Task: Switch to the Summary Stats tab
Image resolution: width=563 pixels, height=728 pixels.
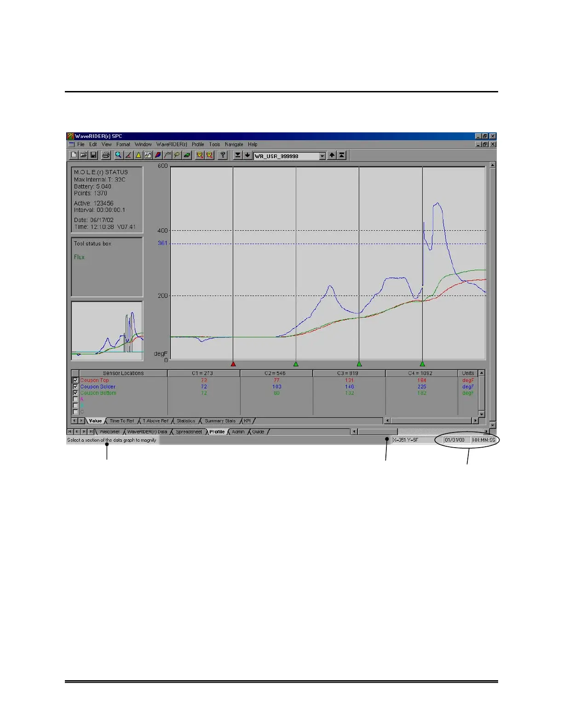Action: [220, 421]
